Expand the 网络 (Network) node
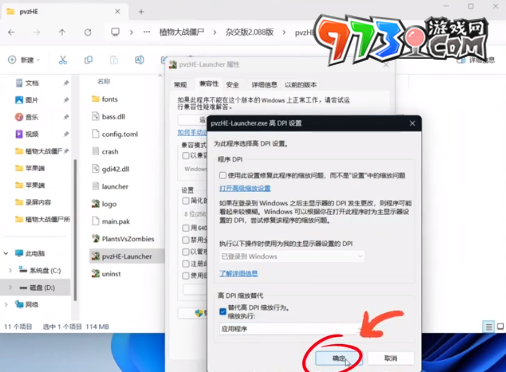The width and height of the screenshot is (506, 372). (6, 304)
